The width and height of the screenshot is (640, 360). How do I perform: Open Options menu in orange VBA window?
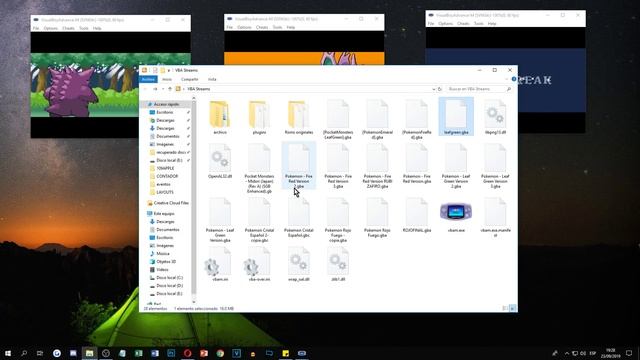click(x=244, y=27)
